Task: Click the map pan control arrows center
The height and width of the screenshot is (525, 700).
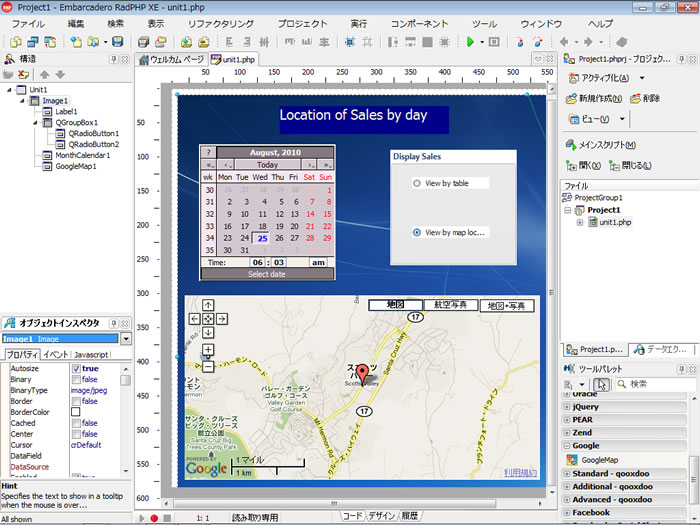Action: coord(208,319)
